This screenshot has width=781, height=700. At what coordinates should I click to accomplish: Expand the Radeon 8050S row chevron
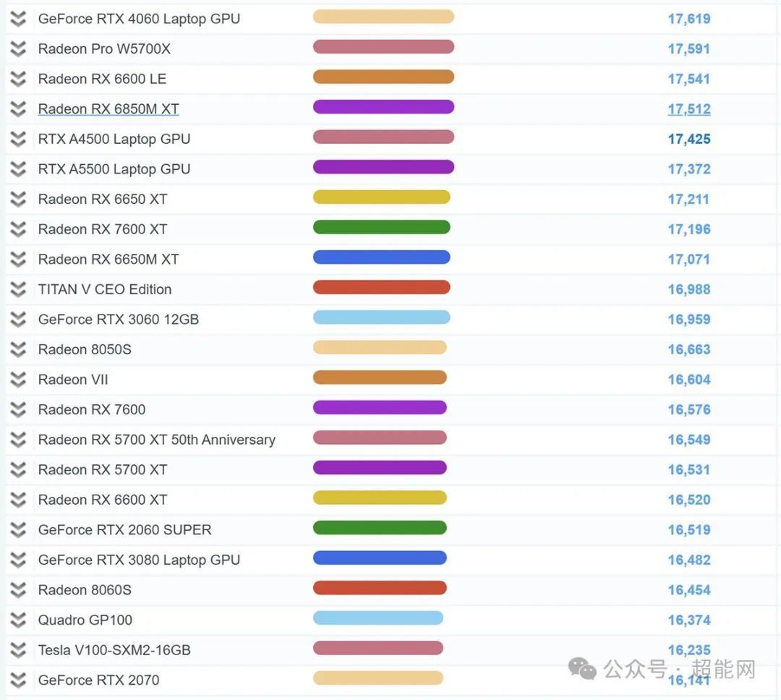[18, 349]
